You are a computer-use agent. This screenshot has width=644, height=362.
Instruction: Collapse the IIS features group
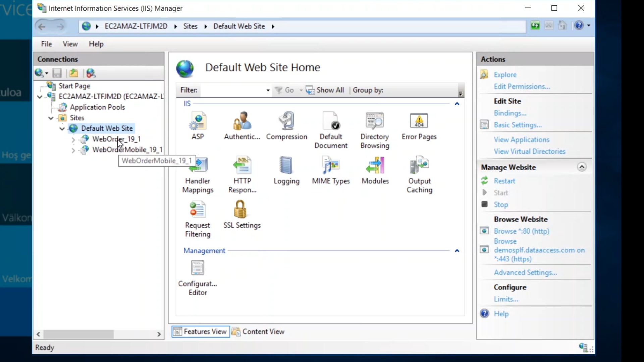pos(457,104)
